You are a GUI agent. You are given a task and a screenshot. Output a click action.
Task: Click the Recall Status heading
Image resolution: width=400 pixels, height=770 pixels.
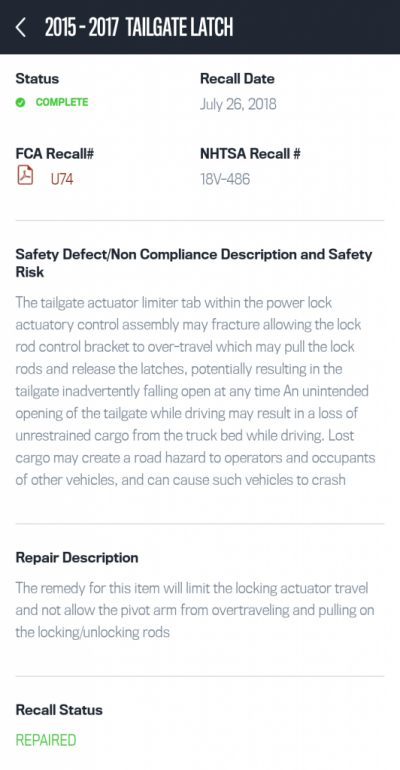pos(59,710)
